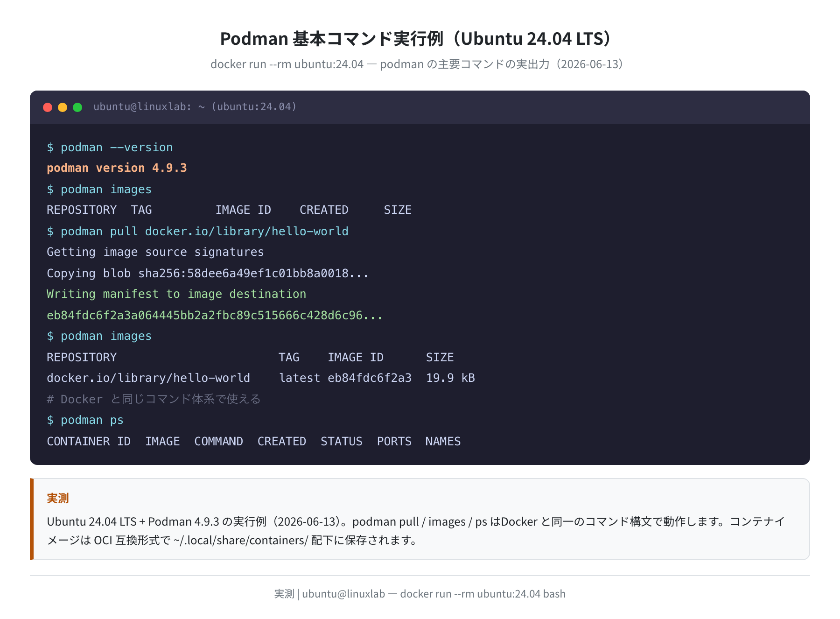The image size is (840, 619).
Task: Click the 'NAMES' column header
Action: [443, 442]
